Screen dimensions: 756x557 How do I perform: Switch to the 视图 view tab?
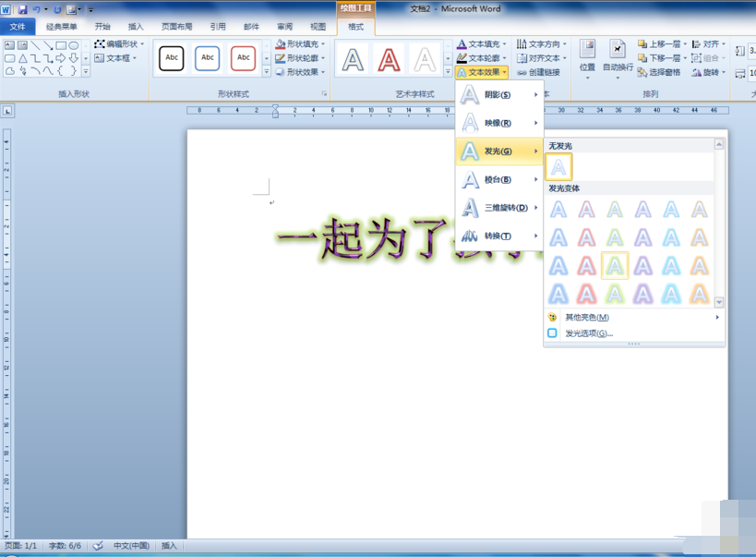[x=318, y=27]
